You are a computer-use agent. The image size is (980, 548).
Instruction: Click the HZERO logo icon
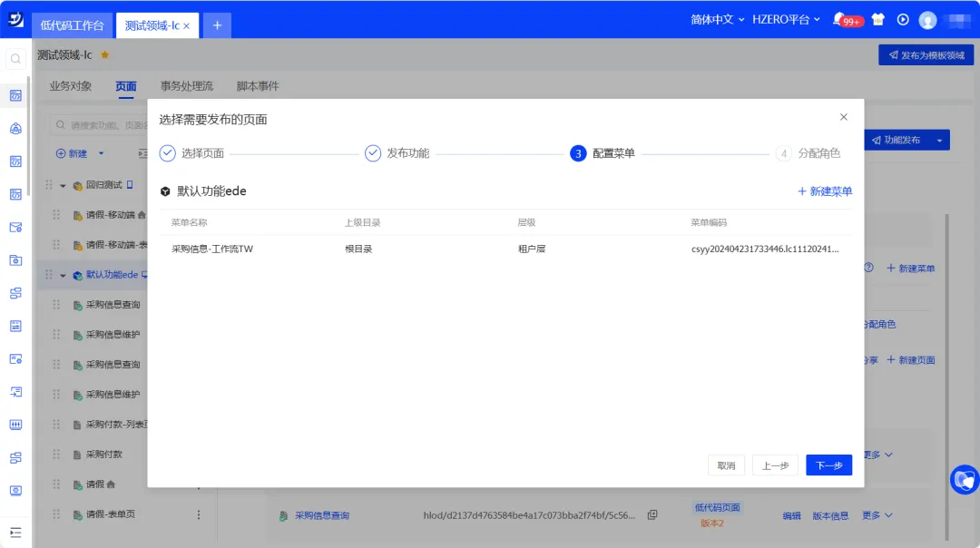pyautogui.click(x=15, y=20)
